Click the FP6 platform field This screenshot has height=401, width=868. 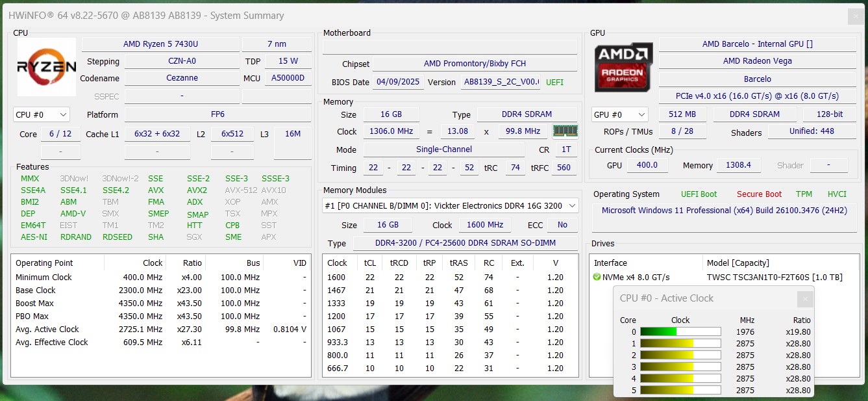[x=217, y=114]
